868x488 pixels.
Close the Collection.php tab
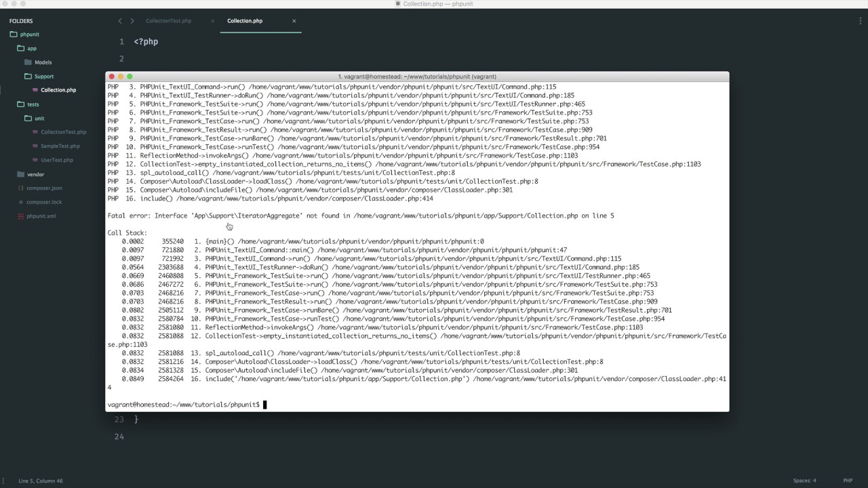coord(294,21)
